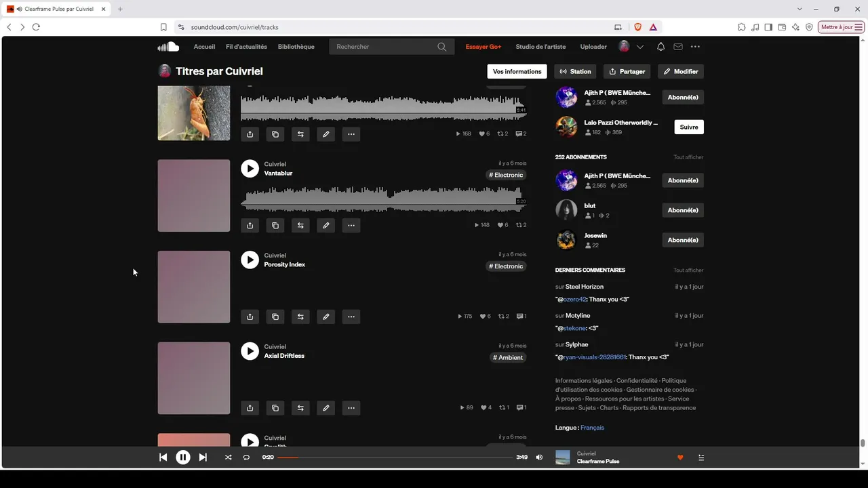Click the Essayer Go+ link

(484, 47)
